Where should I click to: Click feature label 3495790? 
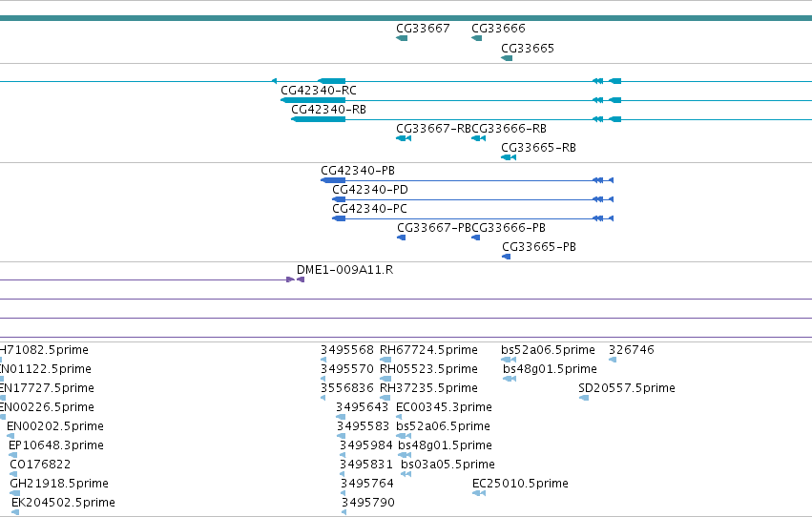pos(368,503)
